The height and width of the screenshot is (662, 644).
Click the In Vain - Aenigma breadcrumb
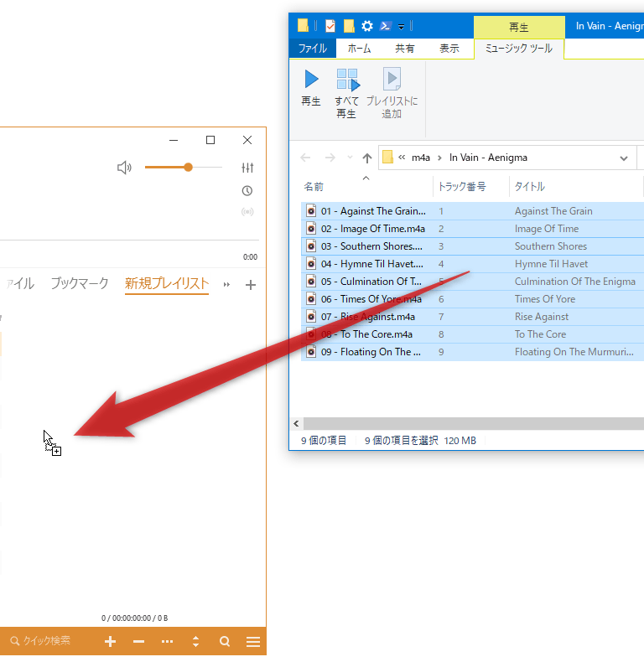coord(488,158)
